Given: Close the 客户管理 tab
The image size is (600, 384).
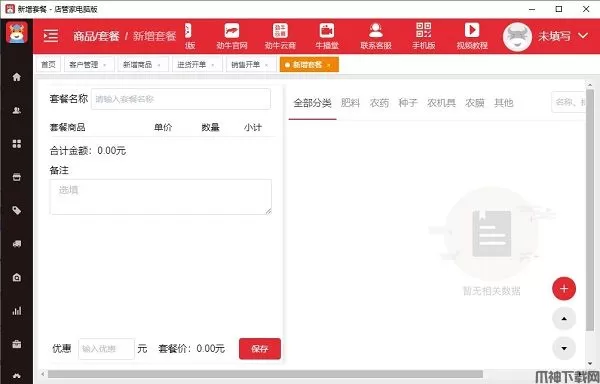Looking at the screenshot, I should click(x=105, y=65).
